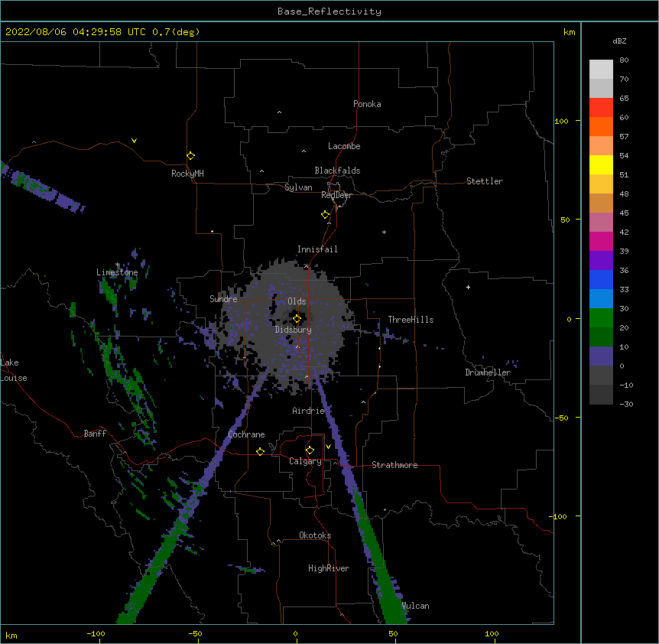Image resolution: width=659 pixels, height=644 pixels.
Task: Click the white caret marker below Innisfail label
Action: [306, 266]
